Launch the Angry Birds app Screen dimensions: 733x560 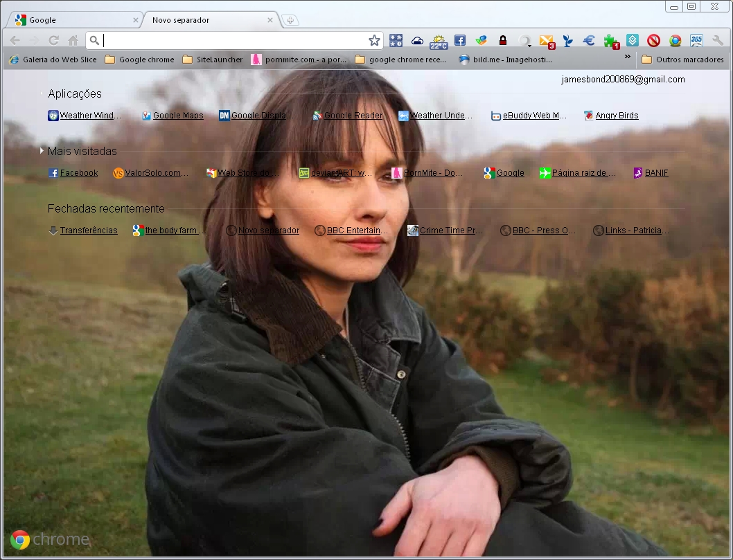[611, 116]
